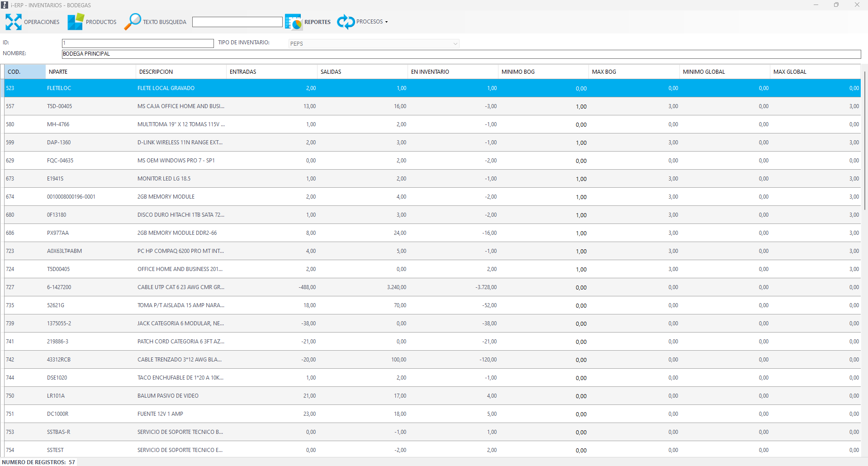Sort by the COD. column header
868x466 pixels.
[25, 71]
